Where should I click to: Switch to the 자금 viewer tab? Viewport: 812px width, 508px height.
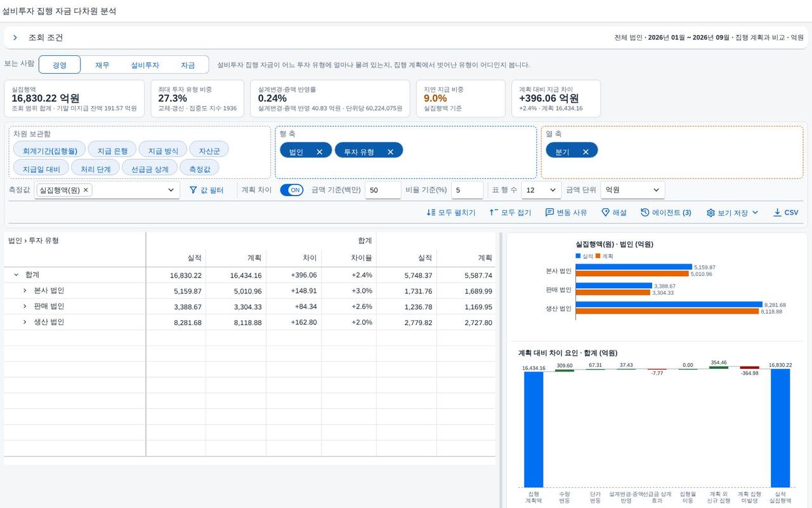[188, 65]
